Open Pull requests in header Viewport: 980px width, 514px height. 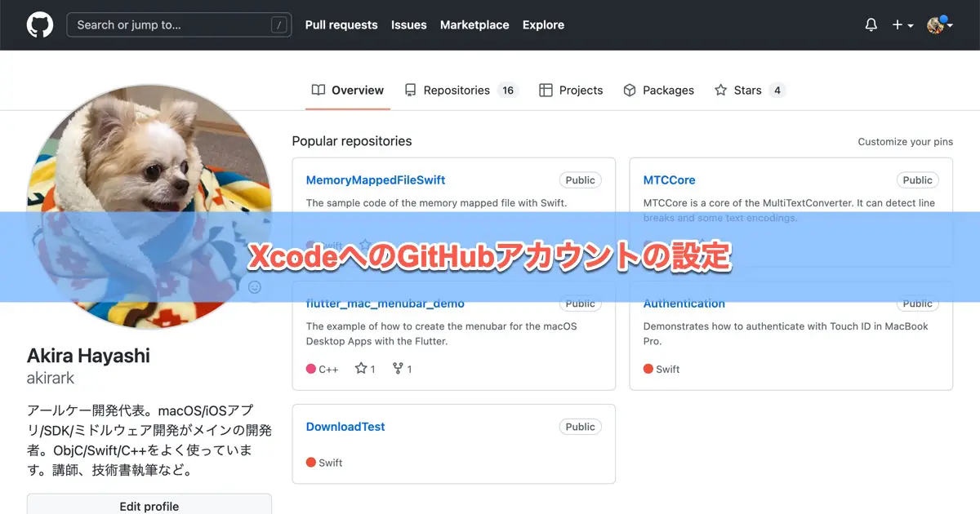pyautogui.click(x=341, y=24)
